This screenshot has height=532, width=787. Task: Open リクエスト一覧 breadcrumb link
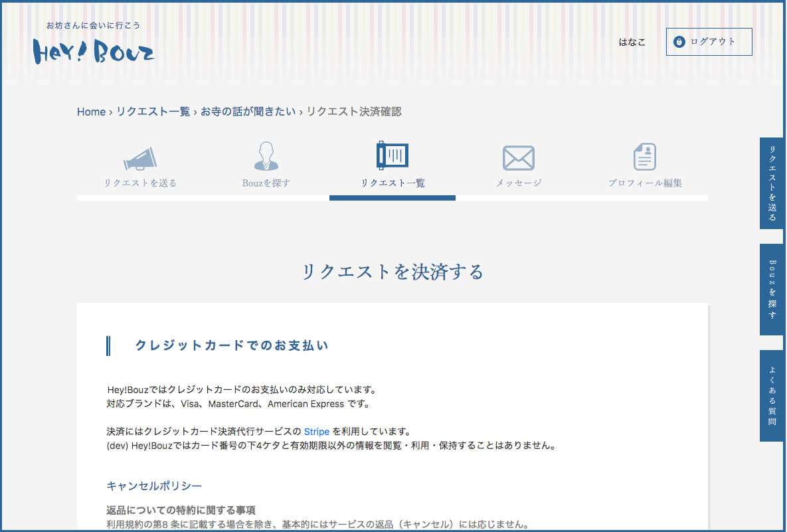pos(153,112)
